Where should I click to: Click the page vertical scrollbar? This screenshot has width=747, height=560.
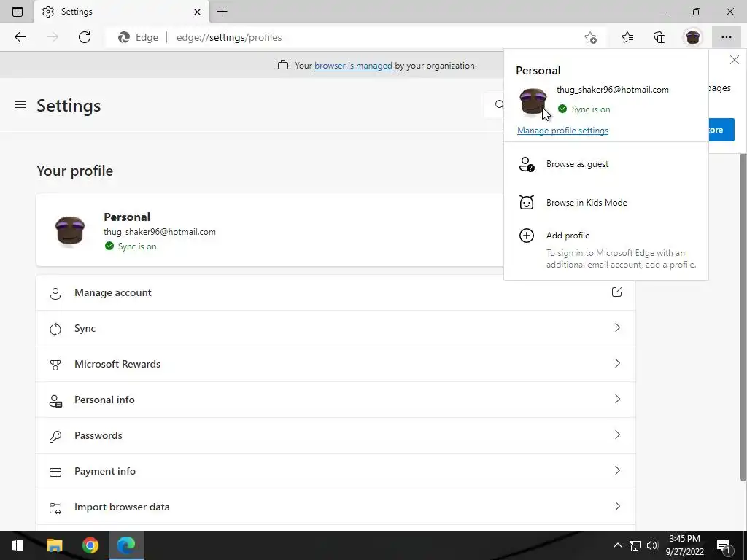click(x=743, y=316)
